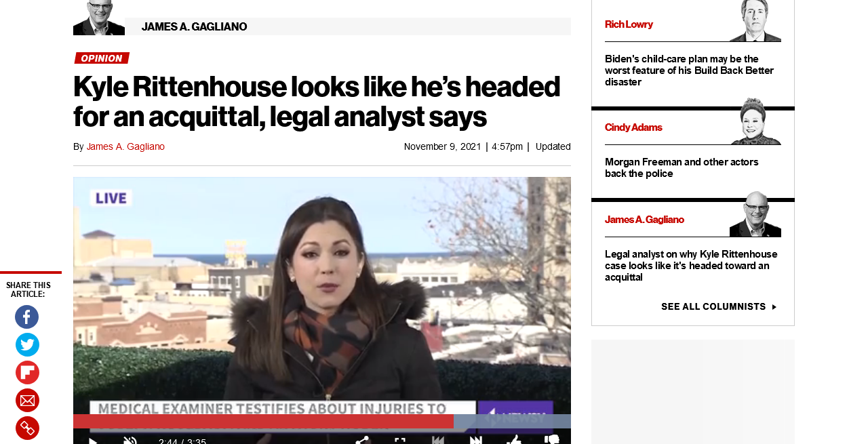
Task: Open author headshot at top left
Action: pos(99,18)
